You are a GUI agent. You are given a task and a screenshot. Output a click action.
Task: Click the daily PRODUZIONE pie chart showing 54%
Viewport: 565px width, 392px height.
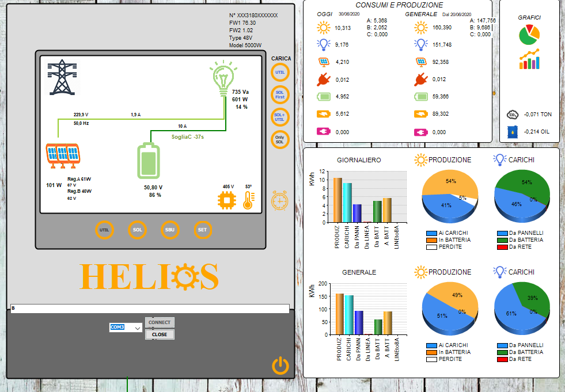click(450, 196)
